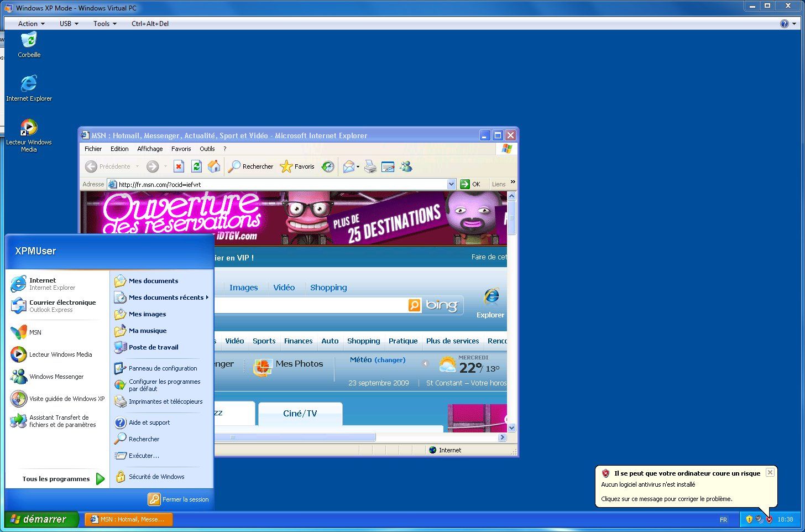Screen dimensions: 805x532
Task: Switch to the Sports tab on MSN
Action: coord(264,341)
